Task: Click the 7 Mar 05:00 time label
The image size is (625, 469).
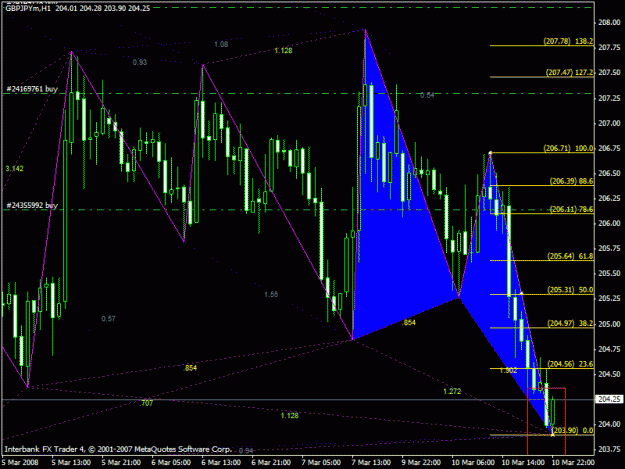Action: (321, 462)
